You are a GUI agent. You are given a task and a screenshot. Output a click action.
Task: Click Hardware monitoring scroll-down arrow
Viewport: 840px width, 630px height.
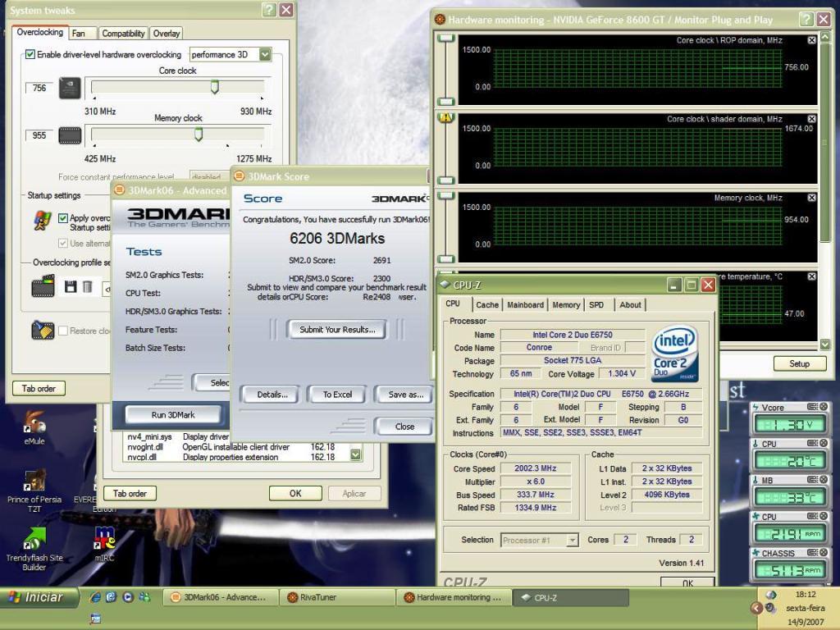(825, 345)
